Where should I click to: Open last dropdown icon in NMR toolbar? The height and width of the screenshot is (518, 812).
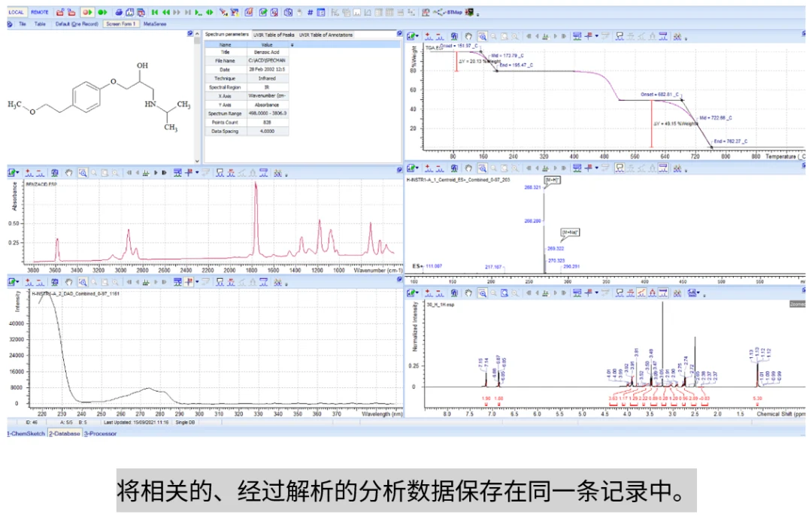coord(694,293)
